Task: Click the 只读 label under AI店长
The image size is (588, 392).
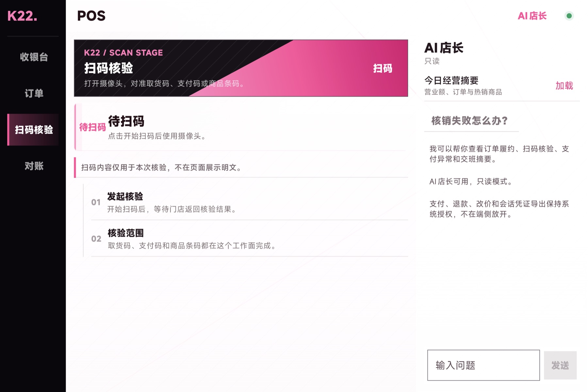Action: pyautogui.click(x=432, y=61)
